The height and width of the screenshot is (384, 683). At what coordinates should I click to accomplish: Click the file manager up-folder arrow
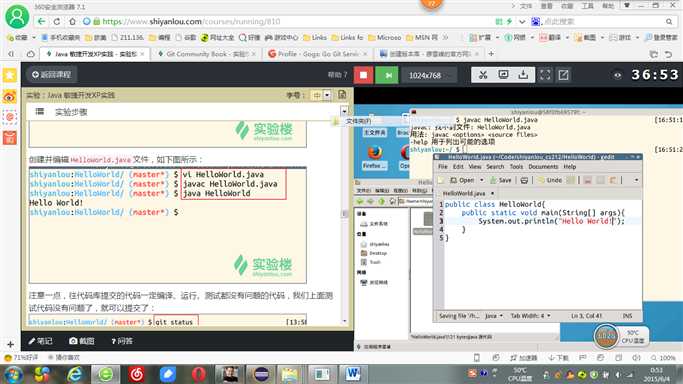382,201
